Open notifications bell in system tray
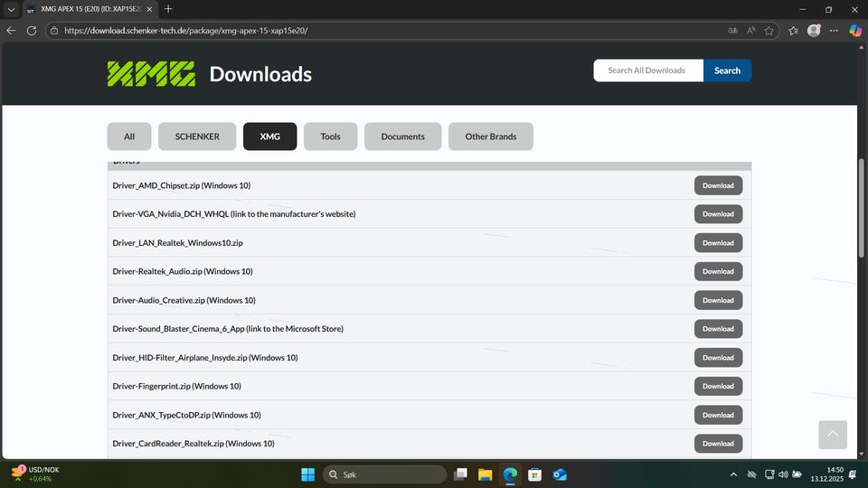The width and height of the screenshot is (868, 488). tap(853, 474)
